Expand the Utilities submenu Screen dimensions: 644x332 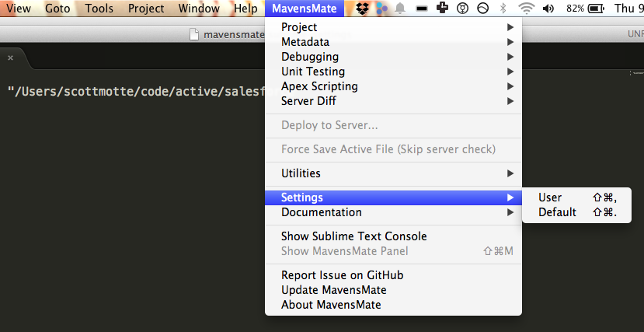pyautogui.click(x=393, y=173)
